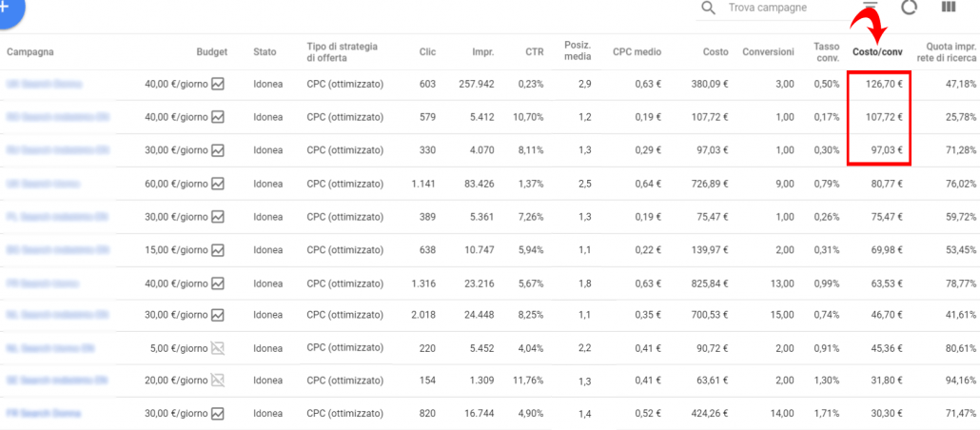Sort by the Costo/conv column header

(877, 51)
